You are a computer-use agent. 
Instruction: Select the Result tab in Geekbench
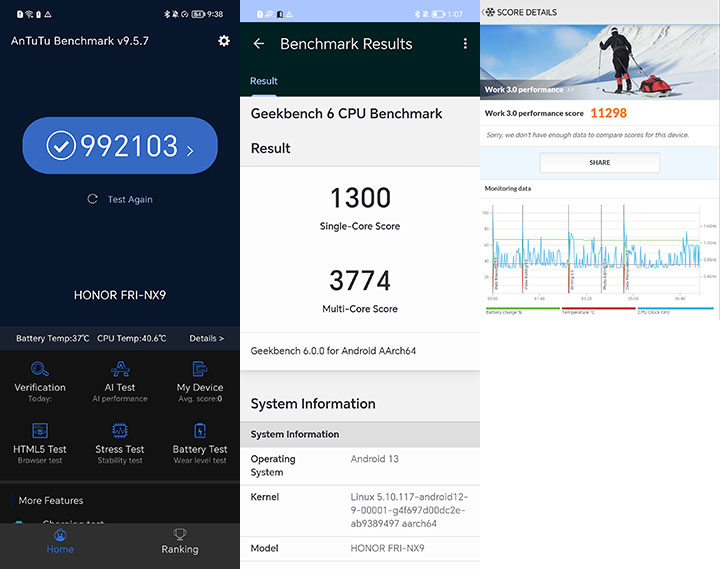click(264, 81)
